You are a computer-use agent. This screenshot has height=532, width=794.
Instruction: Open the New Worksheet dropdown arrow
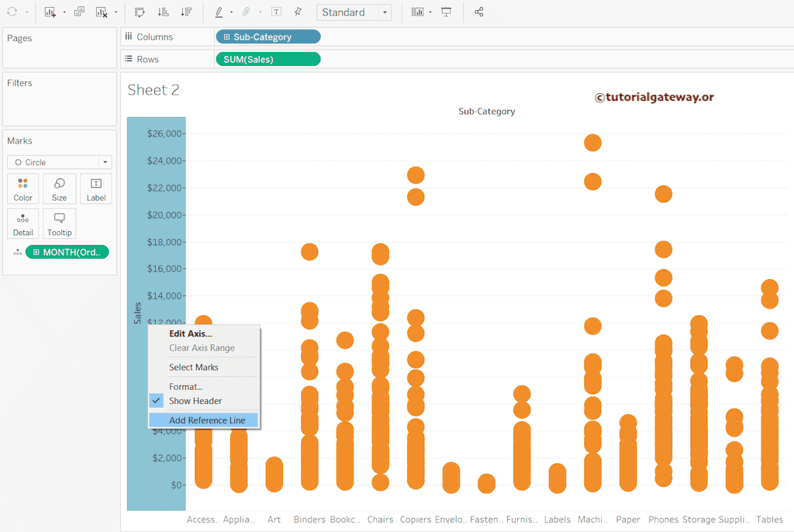tap(64, 12)
